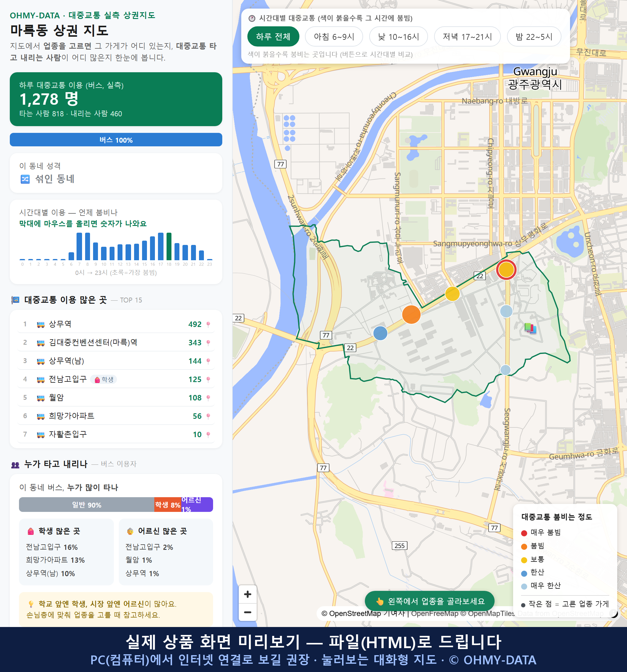This screenshot has width=627, height=672.
Task: Click the map pin for 전남고입구
Action: [x=208, y=380]
